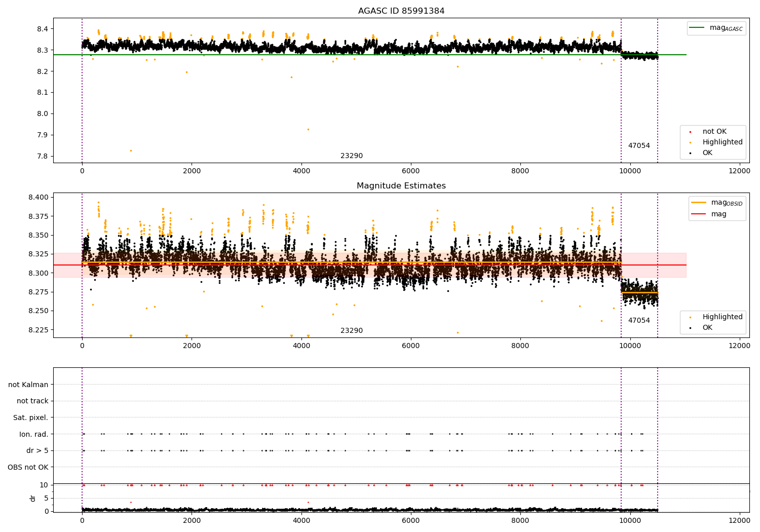Image resolution: width=760 pixels, height=532 pixels.
Task: Click the Magnitude Estimates subplot title
Action: click(x=401, y=186)
